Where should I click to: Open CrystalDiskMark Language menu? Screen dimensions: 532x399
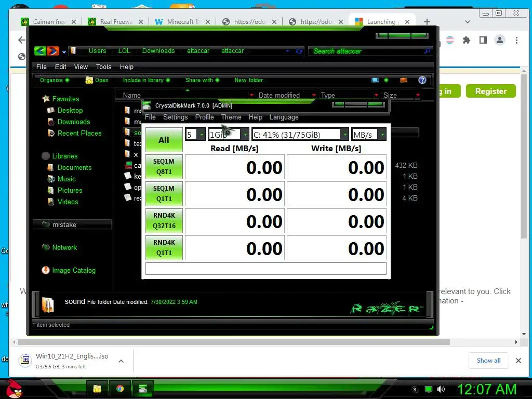[x=284, y=117]
